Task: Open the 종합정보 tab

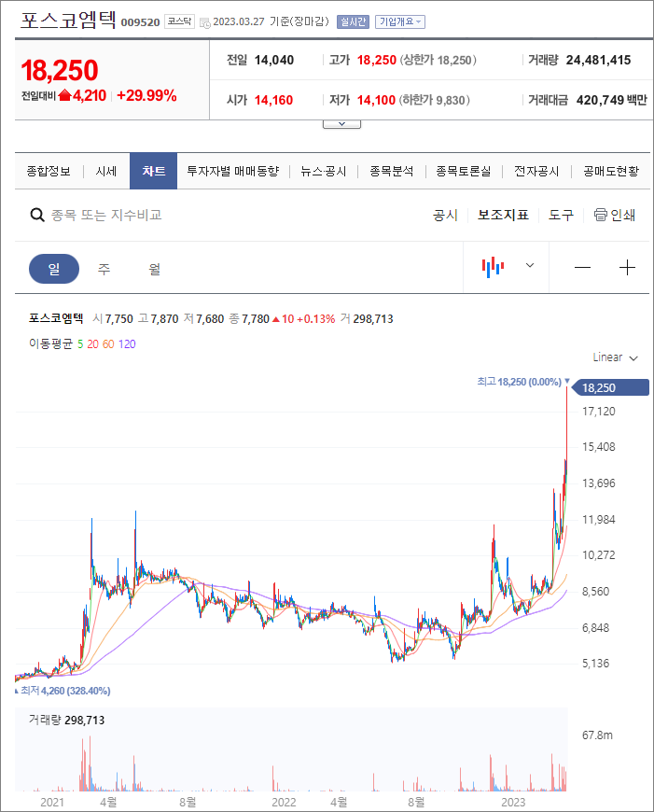Action: [49, 171]
